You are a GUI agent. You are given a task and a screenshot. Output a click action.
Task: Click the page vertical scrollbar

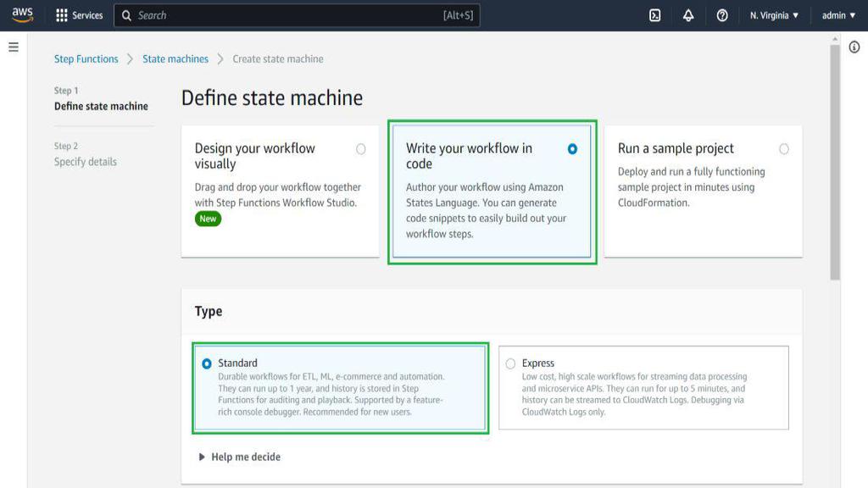(835, 161)
